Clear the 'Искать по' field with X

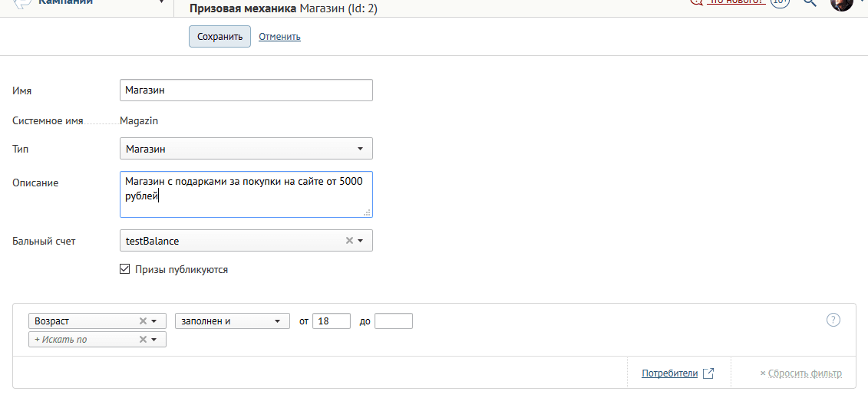(x=143, y=340)
